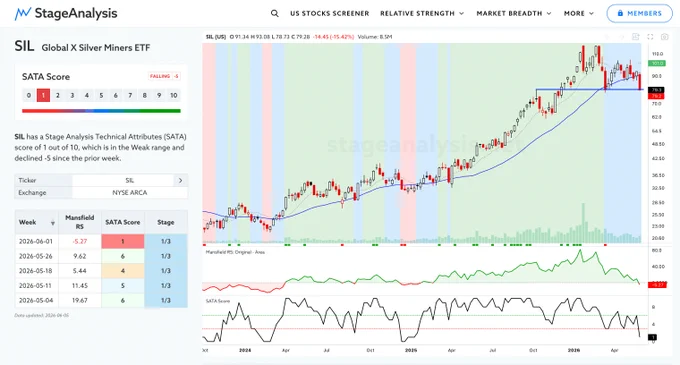The height and width of the screenshot is (365, 680).
Task: Select week 2026-05-11 row date
Action: (36, 286)
